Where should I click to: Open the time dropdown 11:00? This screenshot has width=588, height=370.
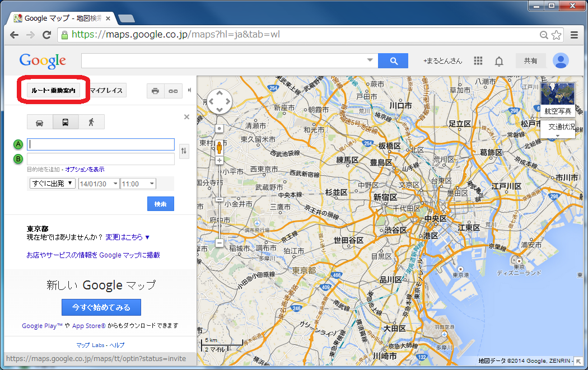point(138,184)
